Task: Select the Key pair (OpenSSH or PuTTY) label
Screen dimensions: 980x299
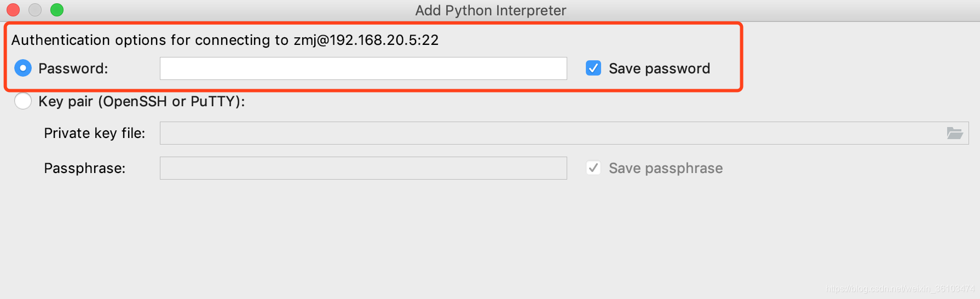Action: coord(142,101)
